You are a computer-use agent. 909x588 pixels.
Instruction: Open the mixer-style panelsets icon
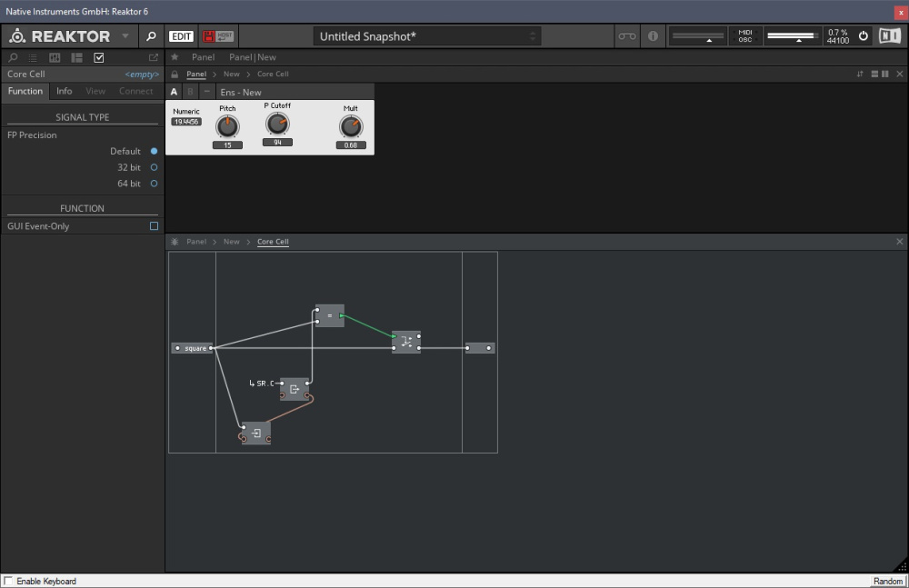click(x=55, y=57)
